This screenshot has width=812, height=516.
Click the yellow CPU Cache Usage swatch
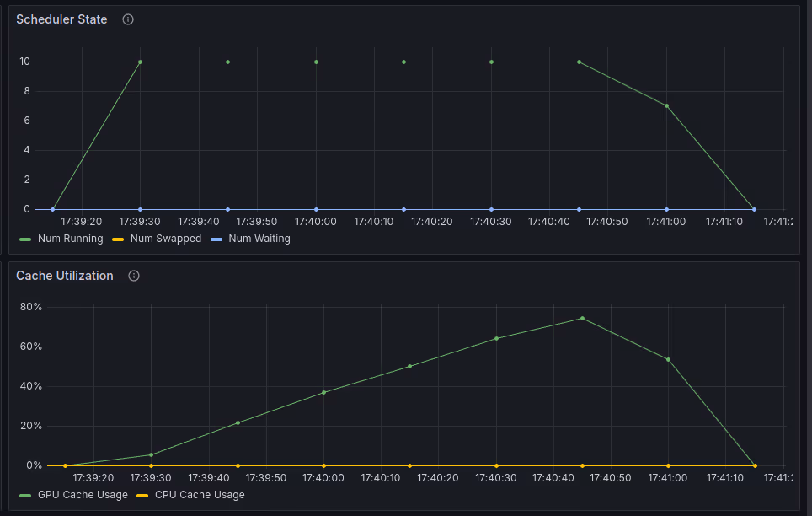pyautogui.click(x=142, y=496)
